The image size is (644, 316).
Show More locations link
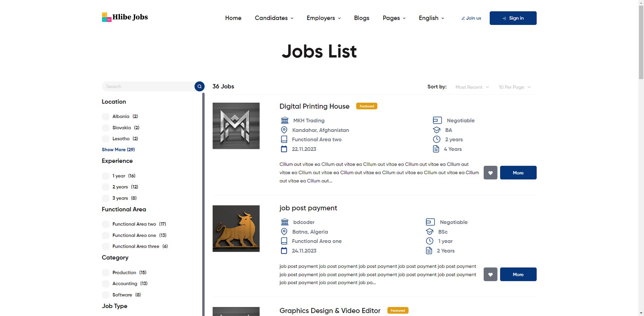coord(118,149)
